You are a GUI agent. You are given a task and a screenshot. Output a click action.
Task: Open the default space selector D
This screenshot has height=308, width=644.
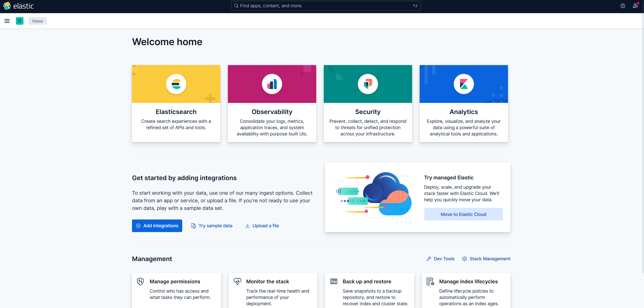(x=20, y=21)
